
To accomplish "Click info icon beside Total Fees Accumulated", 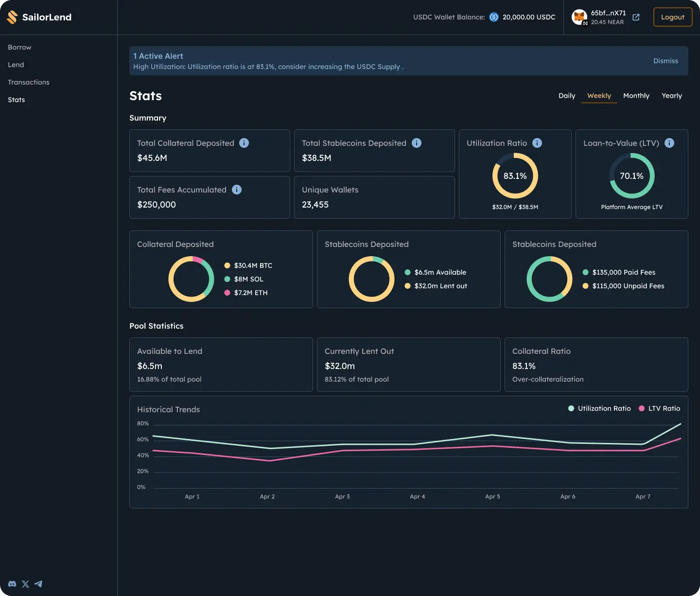I will (237, 190).
